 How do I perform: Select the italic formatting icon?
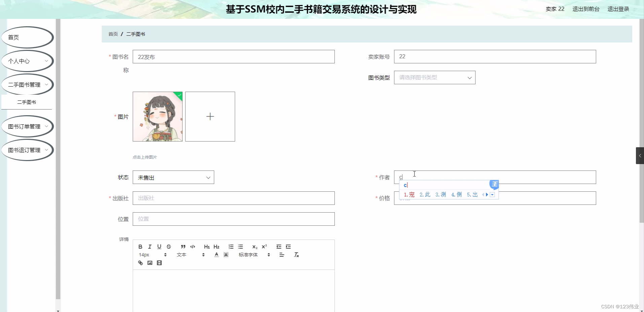149,247
